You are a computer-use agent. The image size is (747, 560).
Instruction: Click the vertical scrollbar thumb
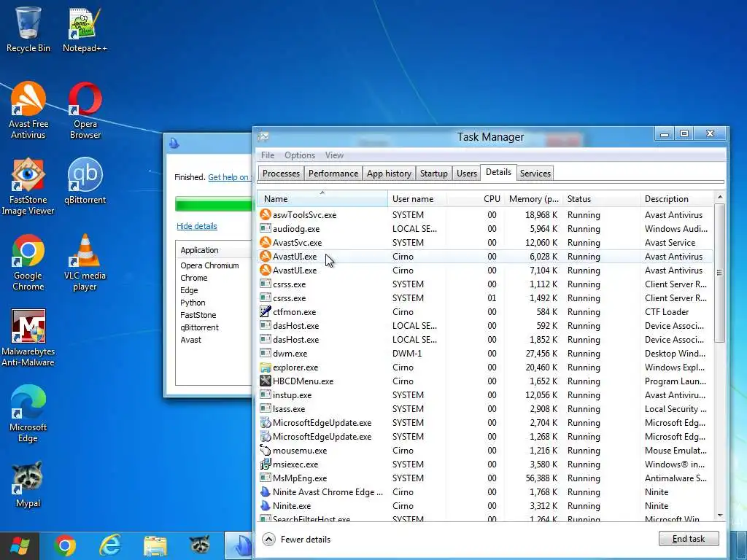(x=720, y=273)
